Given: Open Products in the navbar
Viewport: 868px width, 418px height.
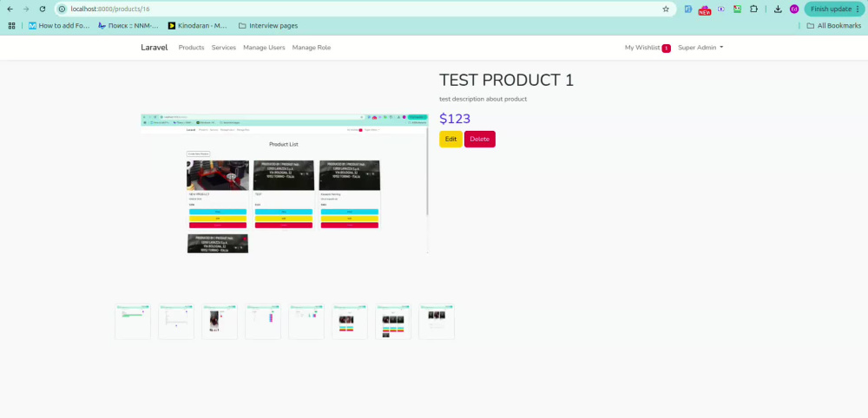Looking at the screenshot, I should pos(191,48).
